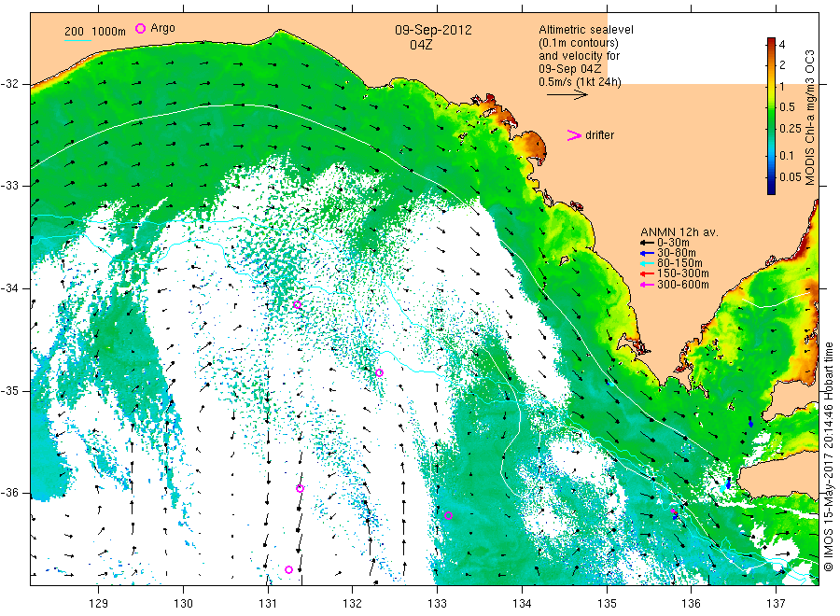Click the "09-Sep-2012" date title
Viewport: 840px width, 616px height.
[x=433, y=30]
